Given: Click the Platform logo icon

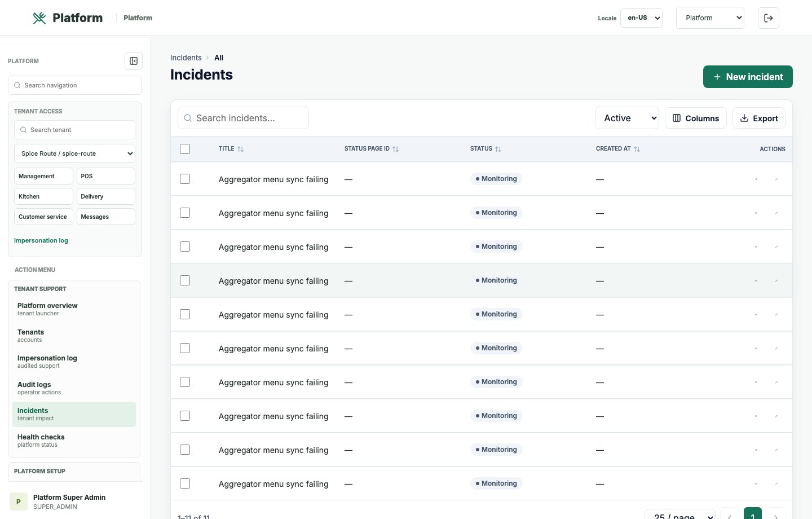Looking at the screenshot, I should click(39, 18).
